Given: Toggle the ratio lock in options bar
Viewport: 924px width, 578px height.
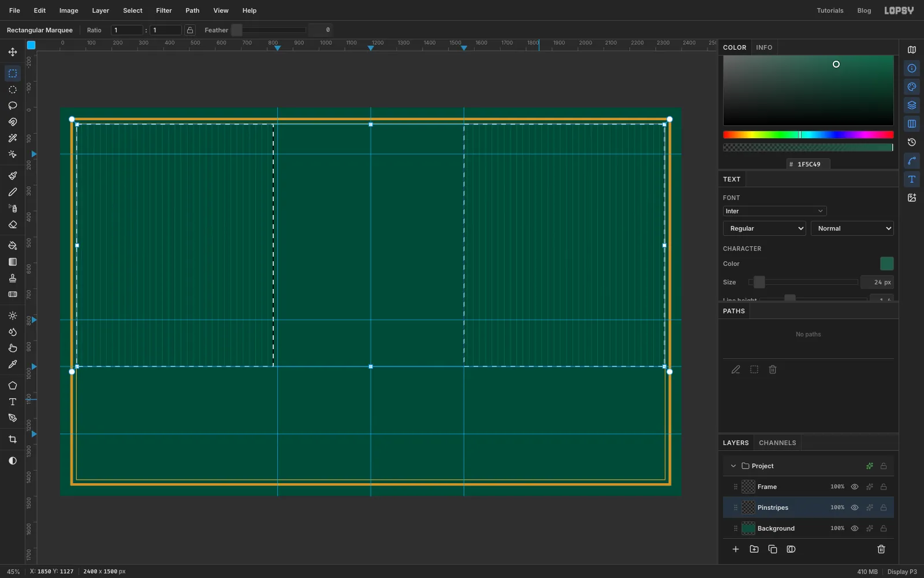Looking at the screenshot, I should pos(190,30).
